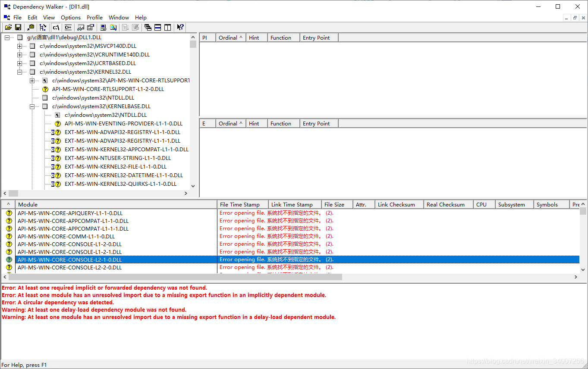
Task: Click View Module in External Viewer icon
Action: (81, 27)
